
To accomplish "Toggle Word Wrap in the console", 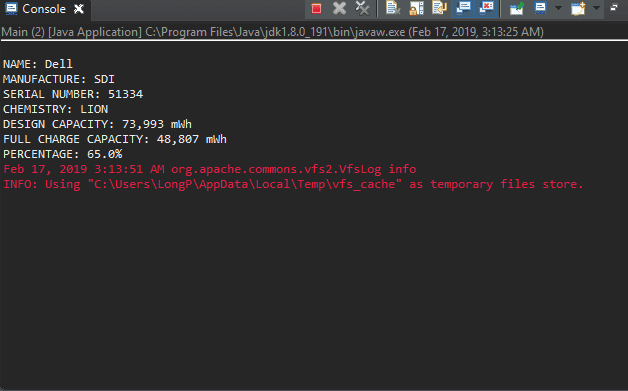I will coord(439,8).
